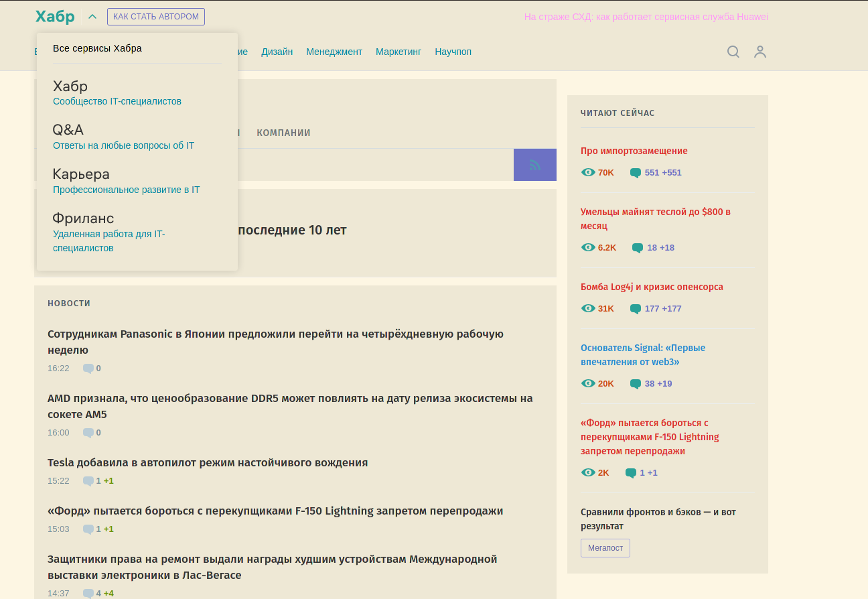Click the eye icon next to 6.2K views
The width and height of the screenshot is (868, 599).
click(587, 247)
